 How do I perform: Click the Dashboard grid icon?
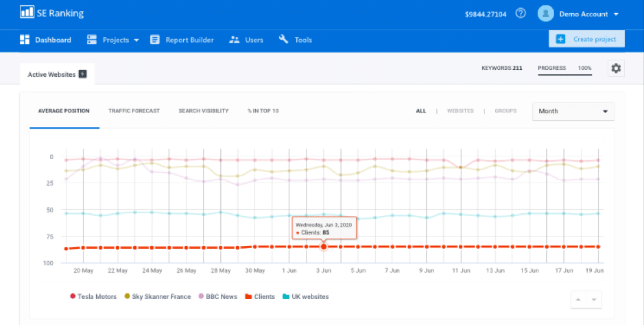pos(25,40)
